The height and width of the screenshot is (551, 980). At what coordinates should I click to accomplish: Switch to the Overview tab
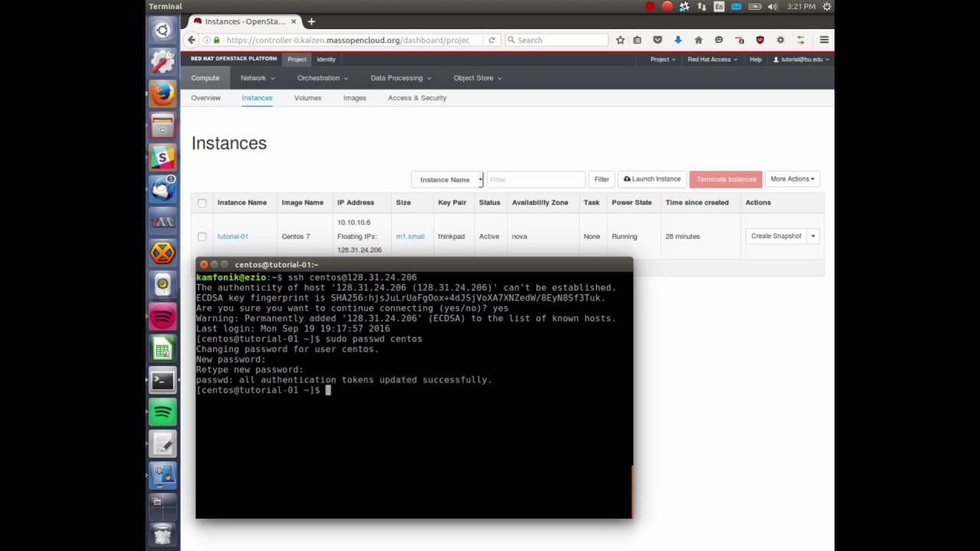click(206, 98)
